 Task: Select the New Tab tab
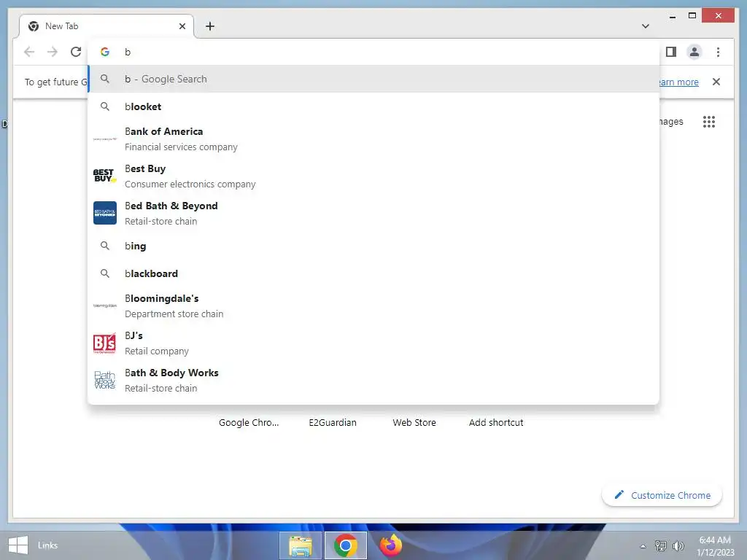click(x=106, y=26)
